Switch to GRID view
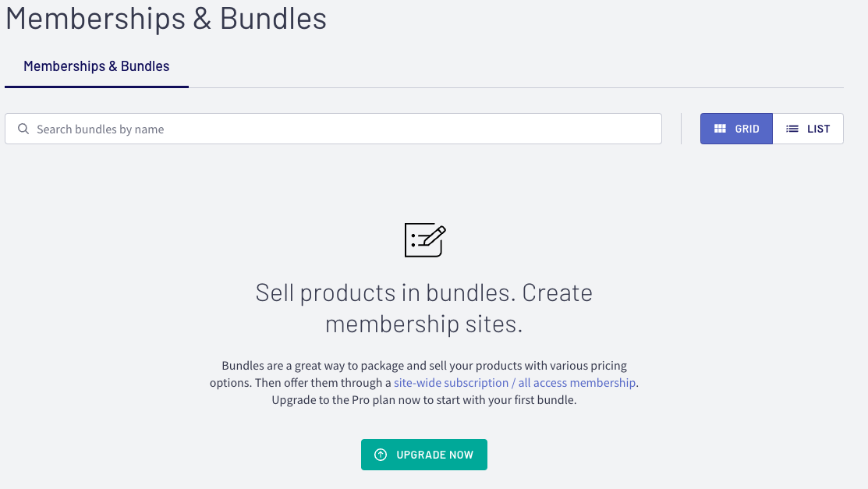This screenshot has height=489, width=868. coord(736,129)
